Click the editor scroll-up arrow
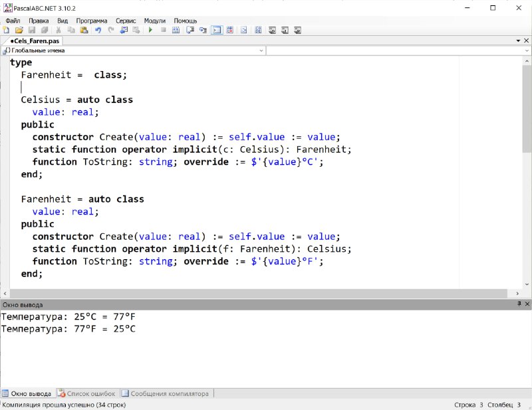 (527, 61)
